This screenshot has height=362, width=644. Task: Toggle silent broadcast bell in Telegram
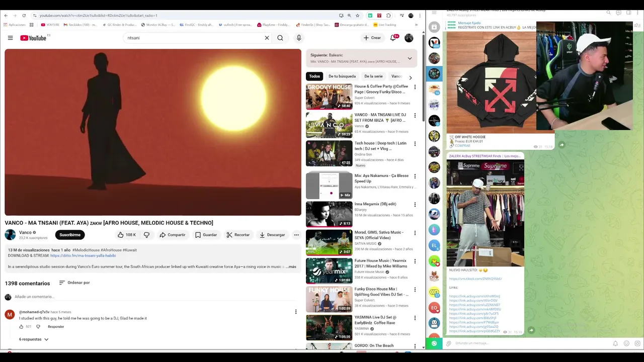click(x=615, y=343)
